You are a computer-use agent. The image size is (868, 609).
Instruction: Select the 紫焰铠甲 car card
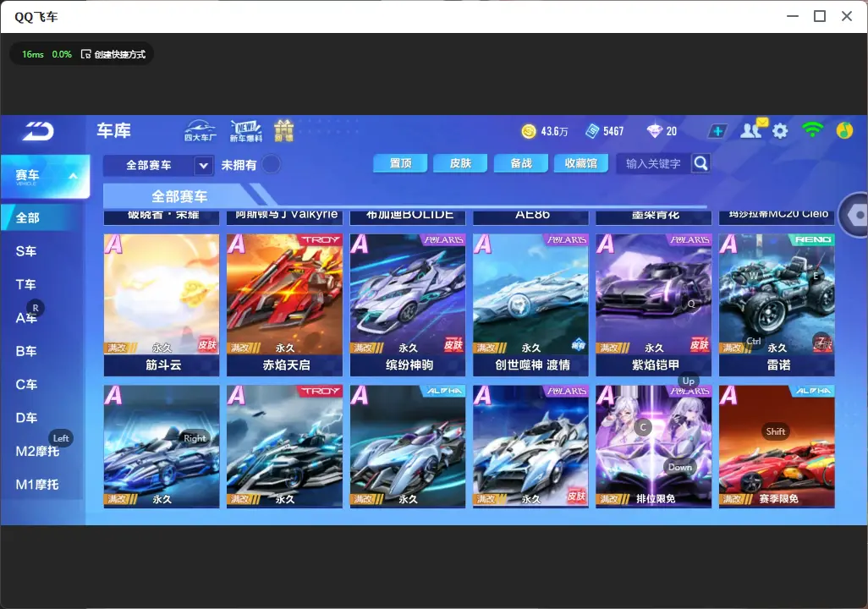click(x=654, y=305)
